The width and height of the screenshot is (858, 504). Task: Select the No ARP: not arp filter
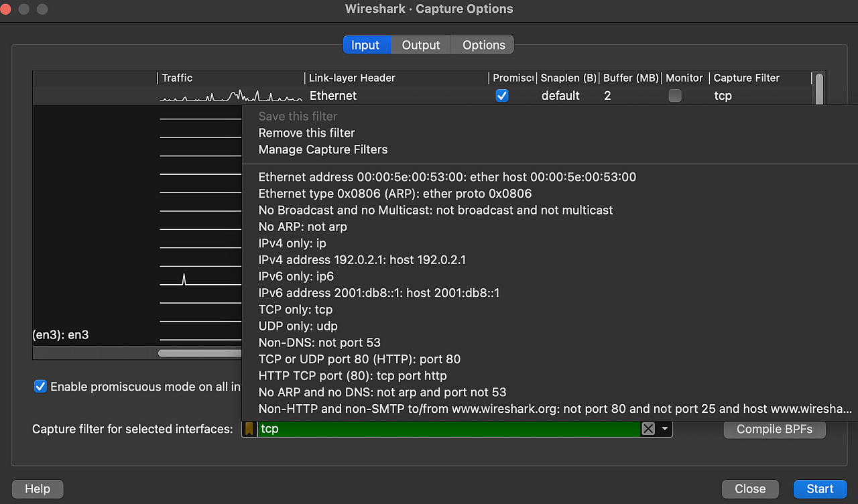(303, 227)
